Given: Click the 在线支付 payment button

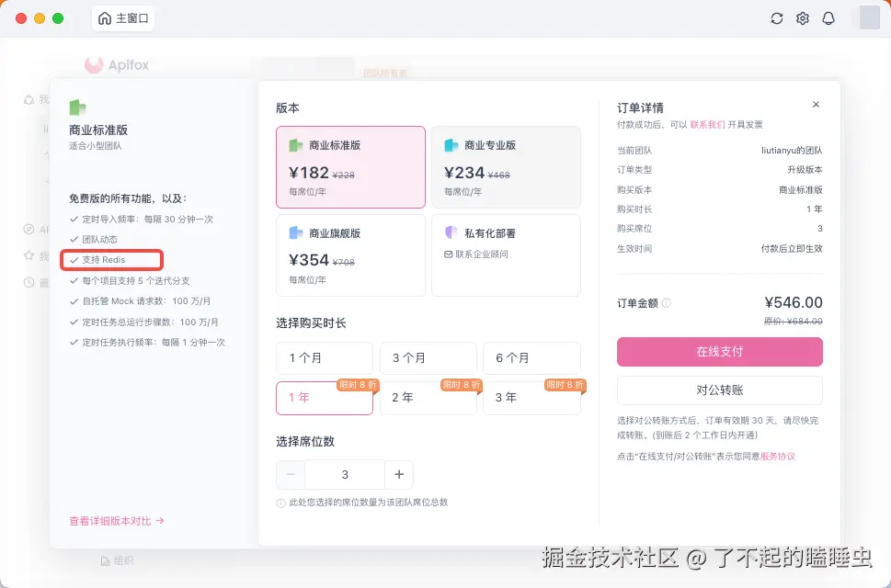Looking at the screenshot, I should tap(720, 352).
